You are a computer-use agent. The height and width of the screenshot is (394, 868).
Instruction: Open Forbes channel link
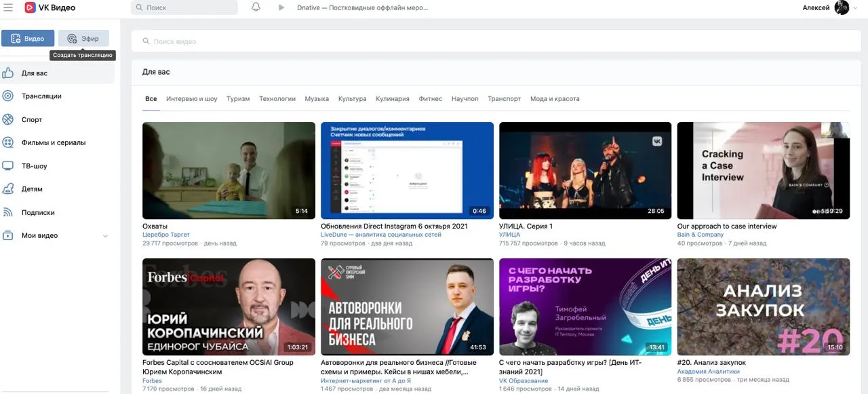pyautogui.click(x=152, y=380)
